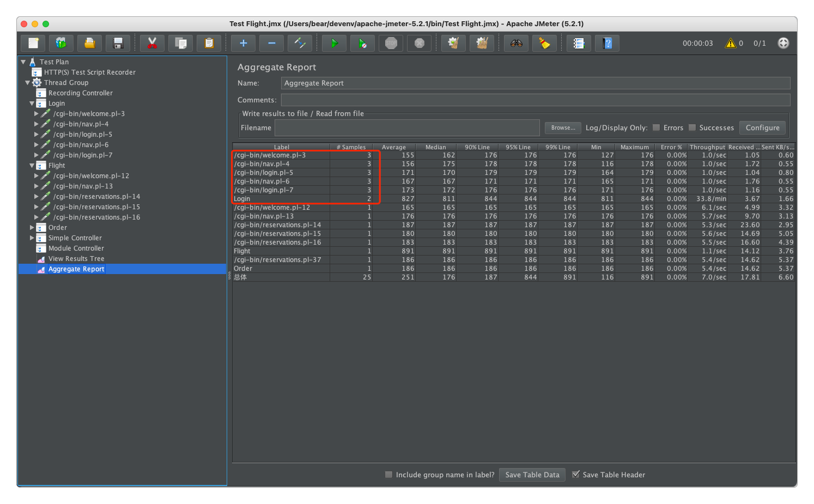The image size is (814, 504).
Task: Open the Function Helper dialog icon
Action: coord(579,43)
